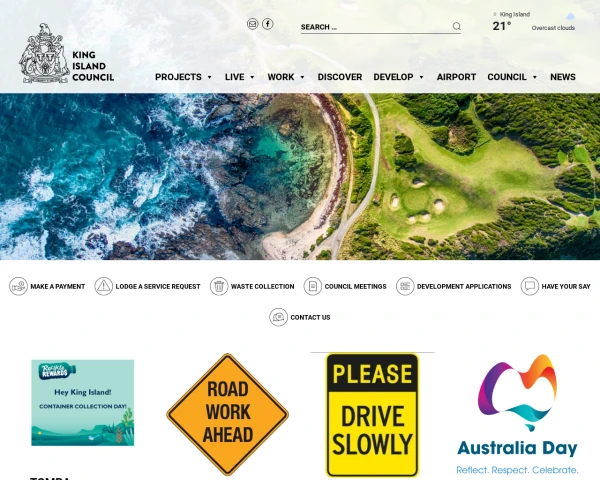Open the Make a Payment icon
The image size is (600, 480).
tap(18, 286)
